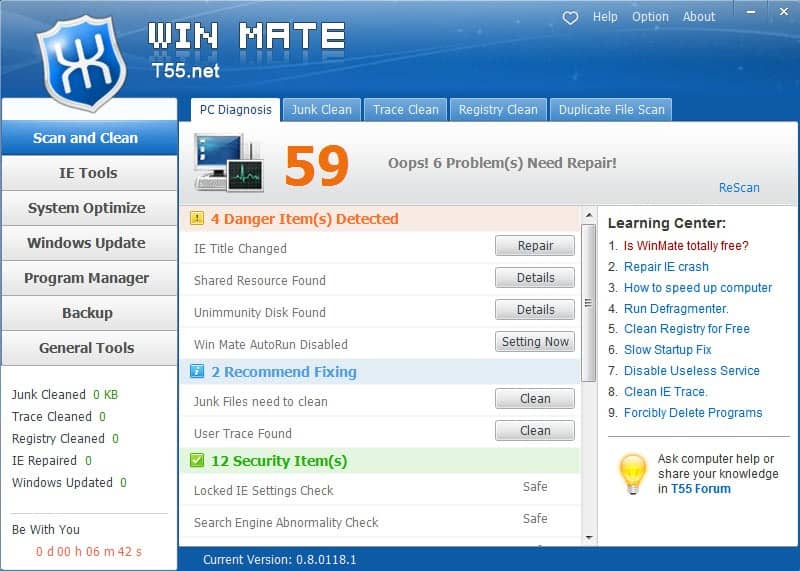Open 'Forcibly Delete Programs' link
The width and height of the screenshot is (800, 571).
693,412
